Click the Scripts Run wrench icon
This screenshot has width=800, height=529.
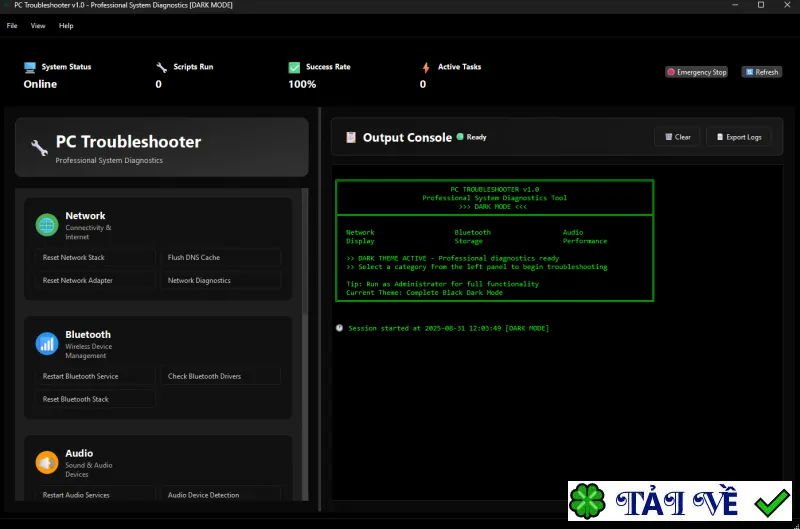click(x=162, y=67)
